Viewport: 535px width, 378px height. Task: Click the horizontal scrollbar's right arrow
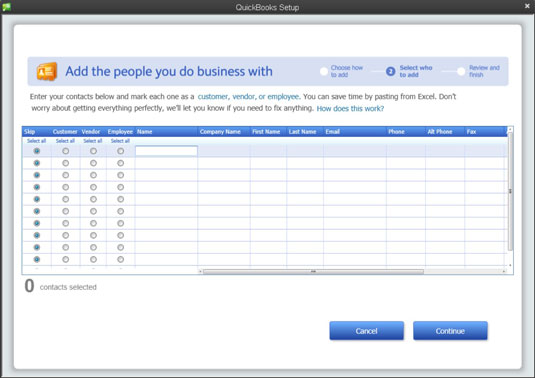pos(504,272)
